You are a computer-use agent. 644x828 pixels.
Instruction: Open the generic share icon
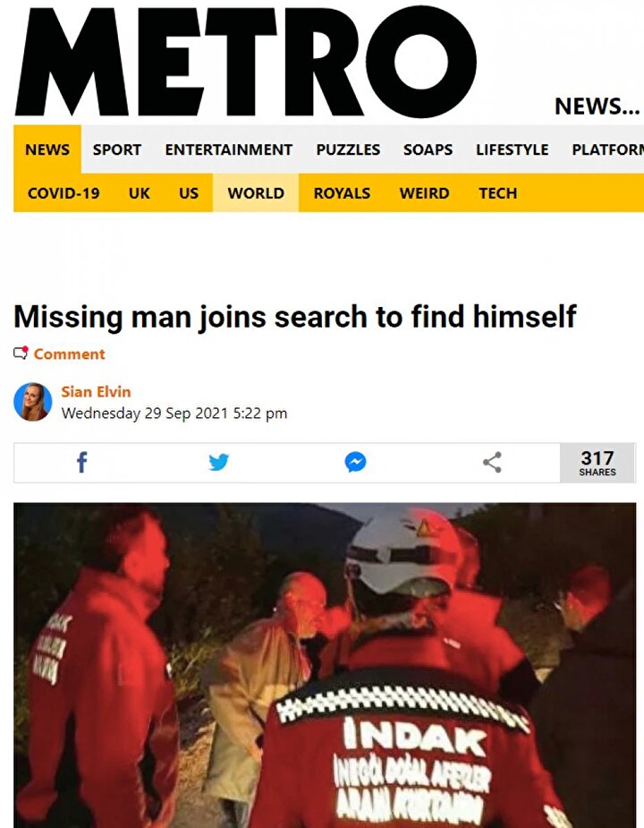coord(492,463)
